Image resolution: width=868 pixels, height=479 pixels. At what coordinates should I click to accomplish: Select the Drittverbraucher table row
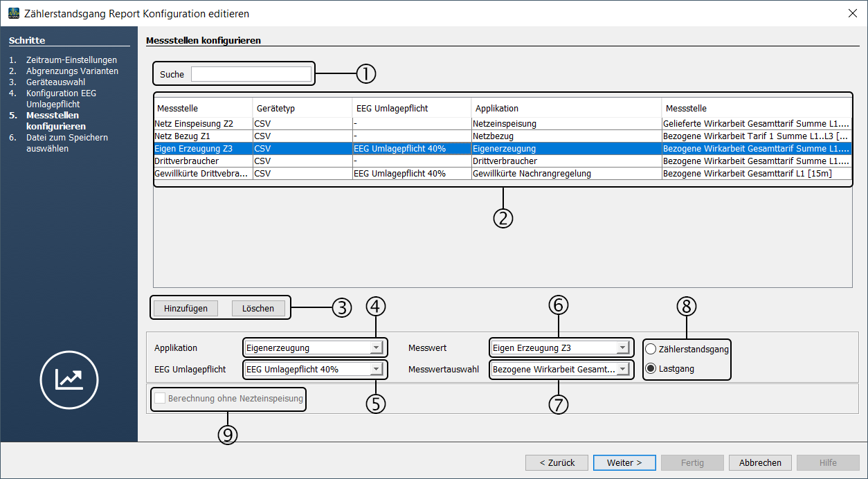(x=201, y=161)
